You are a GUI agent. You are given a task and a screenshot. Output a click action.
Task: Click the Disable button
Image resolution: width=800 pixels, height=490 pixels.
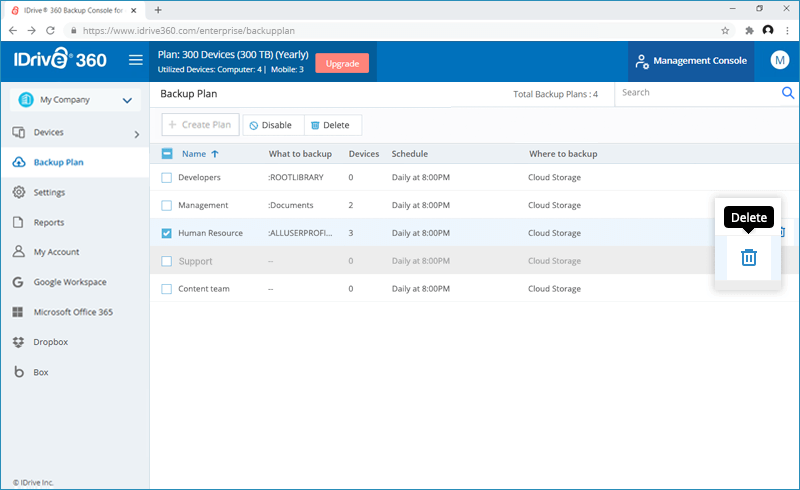pyautogui.click(x=271, y=125)
